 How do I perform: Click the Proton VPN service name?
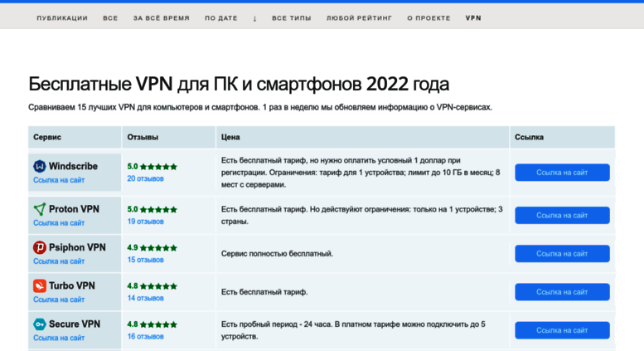coord(74,209)
